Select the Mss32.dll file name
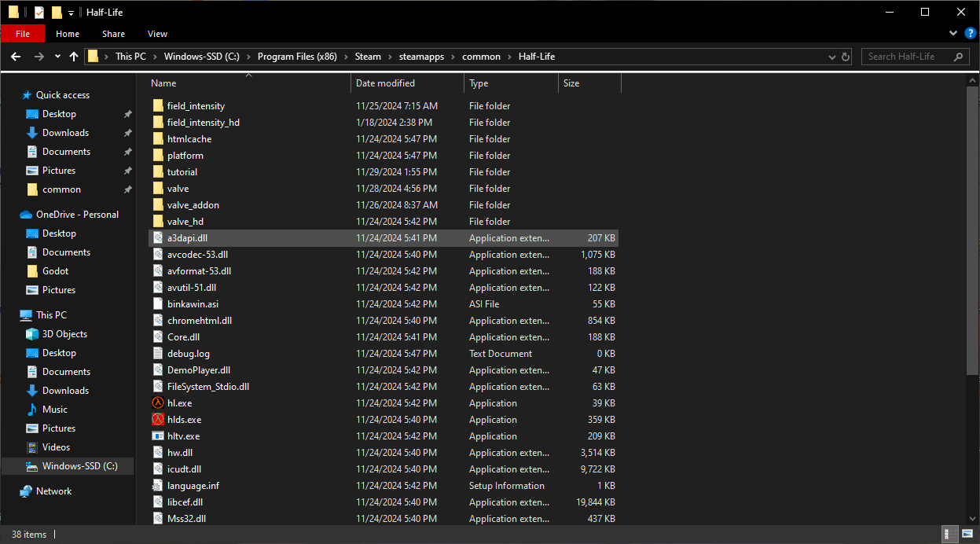Viewport: 980px width, 544px height. [x=186, y=519]
